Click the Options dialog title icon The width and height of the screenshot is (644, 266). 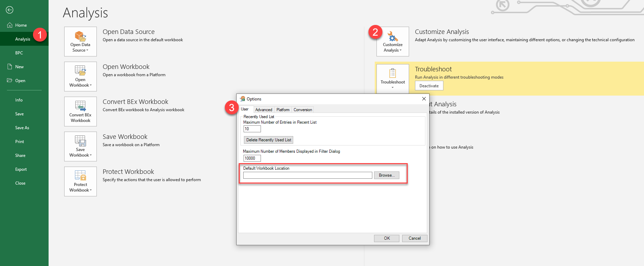click(x=243, y=99)
